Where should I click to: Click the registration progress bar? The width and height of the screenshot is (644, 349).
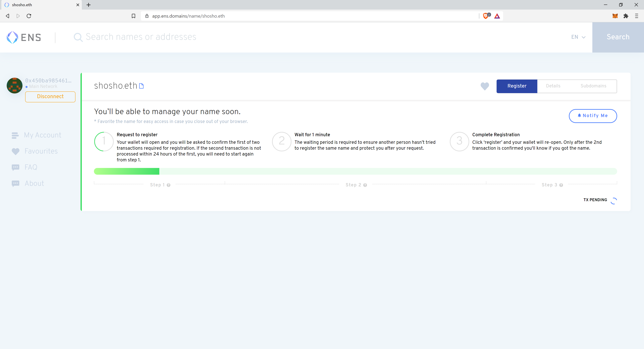pyautogui.click(x=355, y=171)
